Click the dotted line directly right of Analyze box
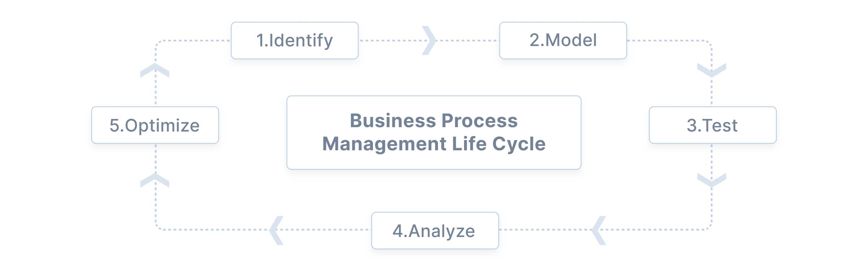 pos(542,229)
